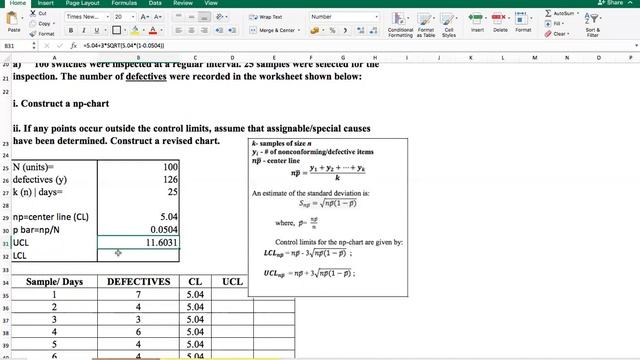Click the increase indent icon

pyautogui.click(x=232, y=30)
